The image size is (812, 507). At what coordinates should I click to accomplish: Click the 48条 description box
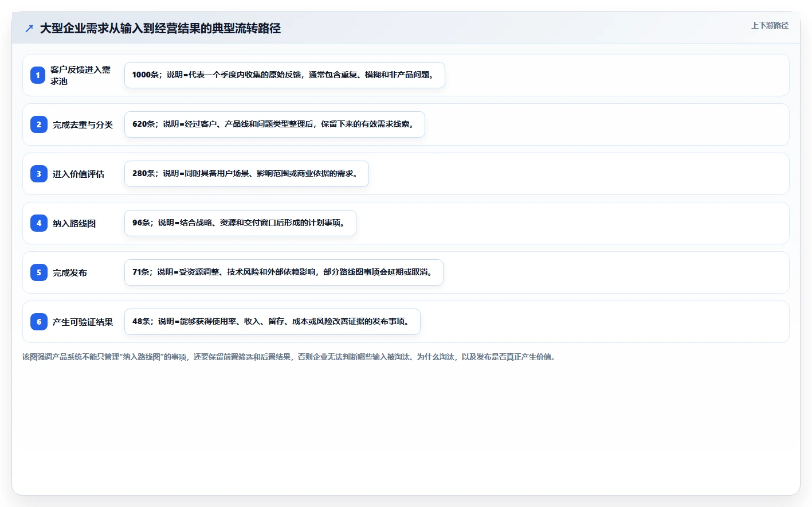coord(272,322)
